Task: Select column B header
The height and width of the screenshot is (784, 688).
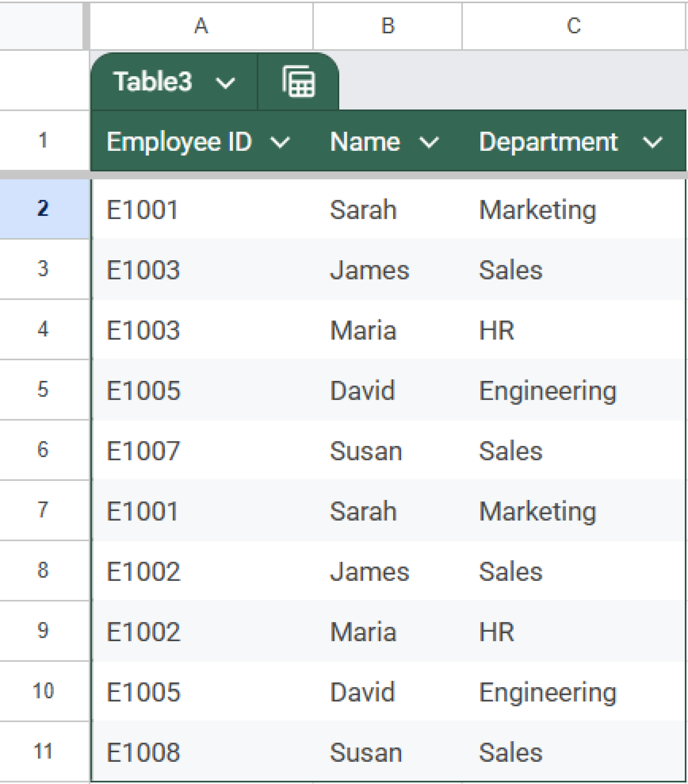Action: tap(387, 25)
